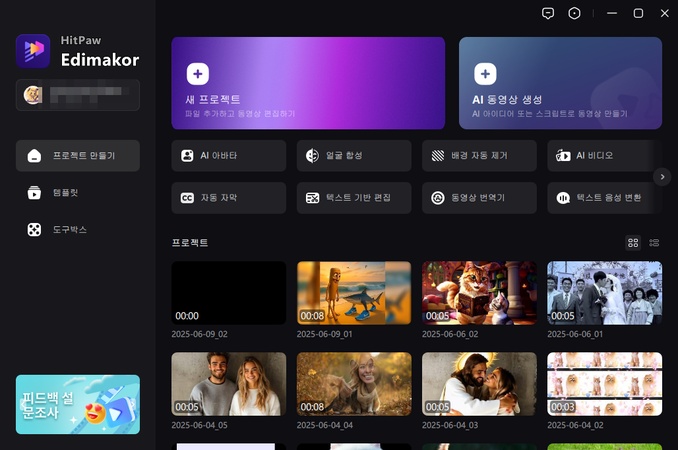This screenshot has width=678, height=450.
Task: Open the hexagon settings icon in title bar
Action: [x=574, y=13]
